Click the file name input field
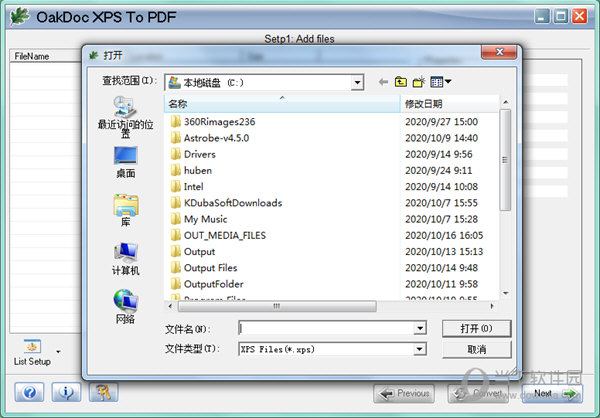 click(327, 328)
